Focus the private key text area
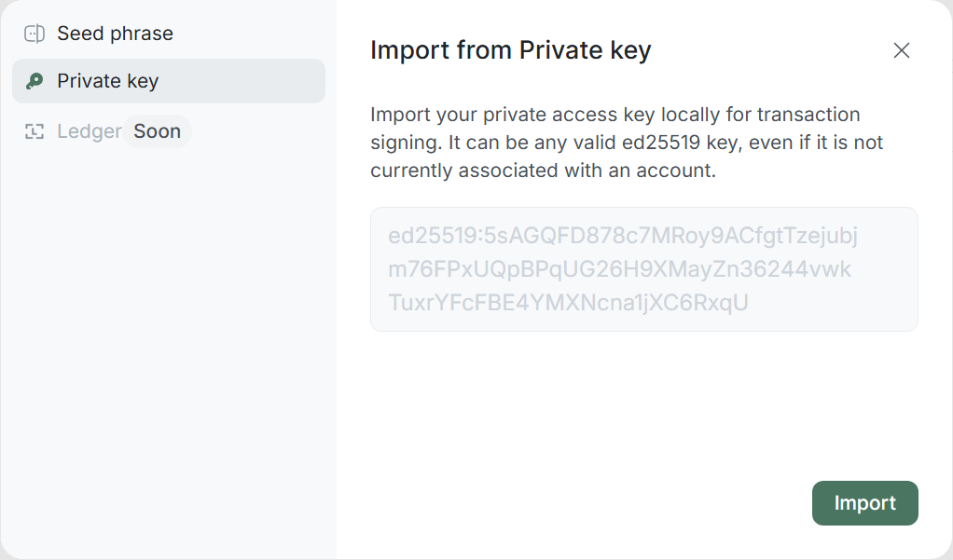Screen dimensions: 953x560 click(x=643, y=269)
